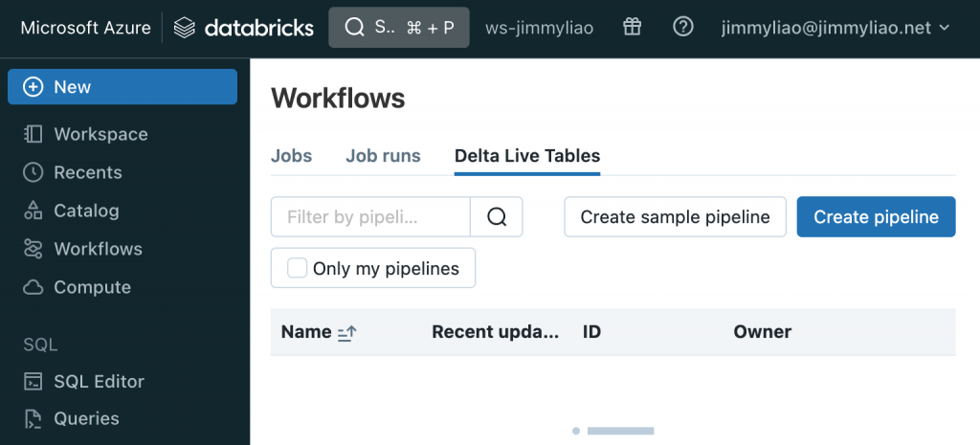Open the help question mark icon

point(683,28)
